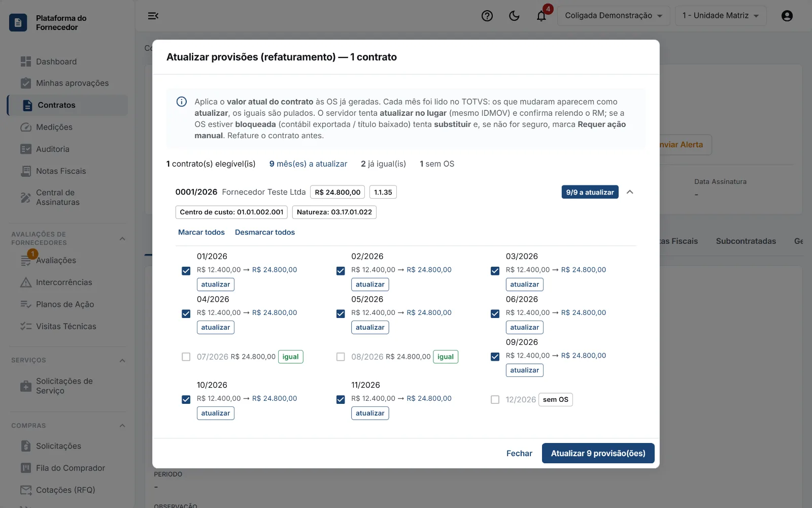Viewport: 812px width, 508px height.
Task: Uncheck the 06/2026 month checkbox
Action: point(495,314)
